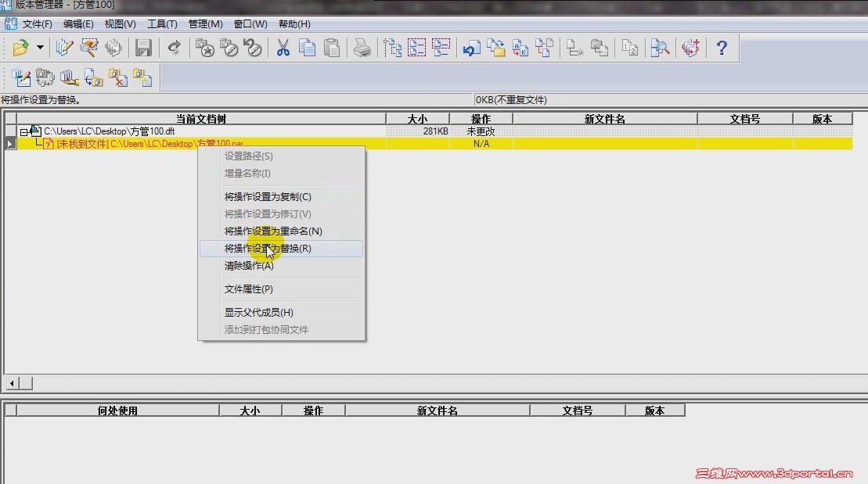This screenshot has height=484, width=868.
Task: Click the red documents with plus icon
Action: (690, 48)
